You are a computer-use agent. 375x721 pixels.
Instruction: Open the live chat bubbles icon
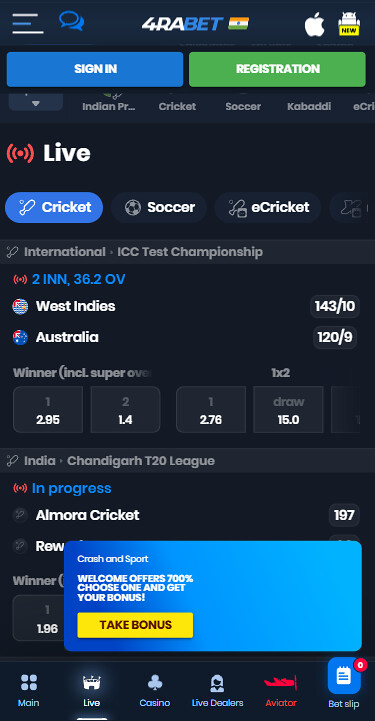tap(71, 21)
